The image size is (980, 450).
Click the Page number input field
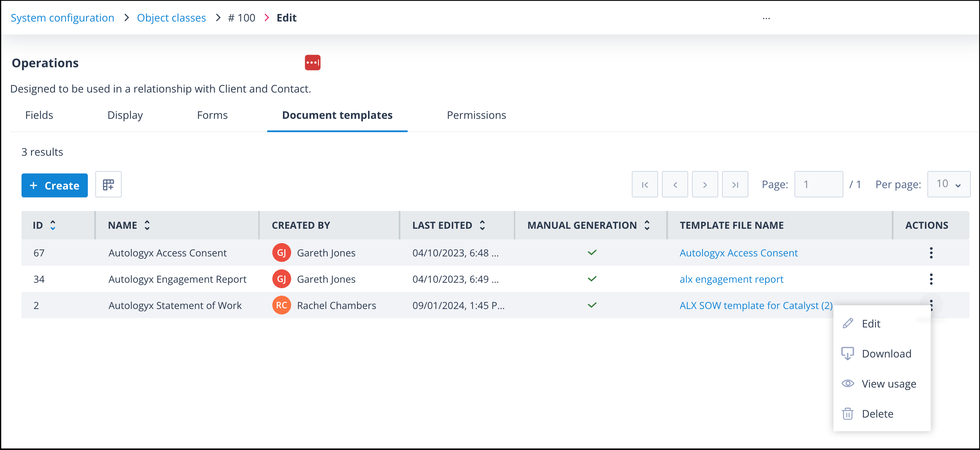819,185
